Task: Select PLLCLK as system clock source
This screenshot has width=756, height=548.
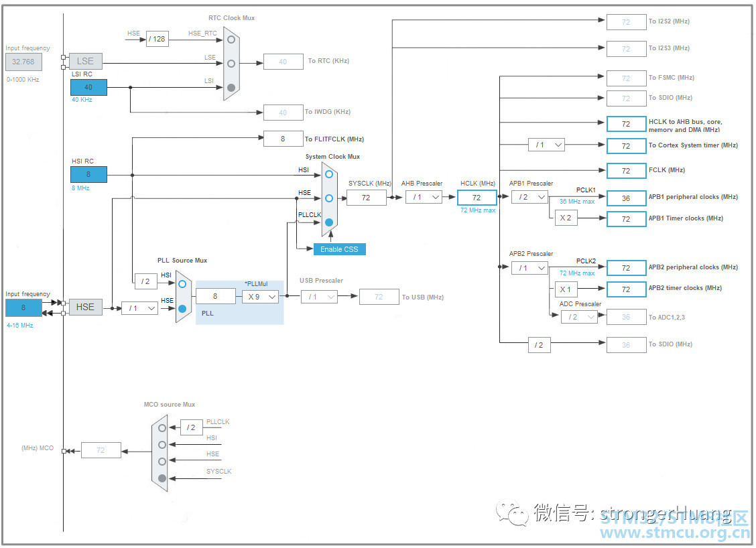Action: [328, 222]
